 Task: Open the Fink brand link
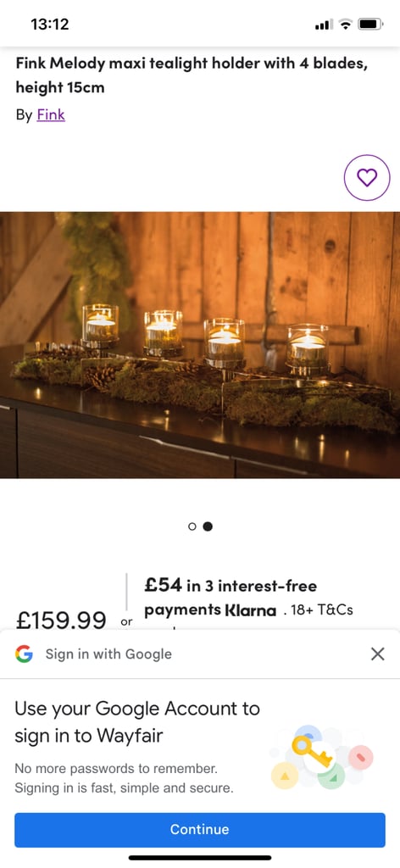tap(51, 115)
